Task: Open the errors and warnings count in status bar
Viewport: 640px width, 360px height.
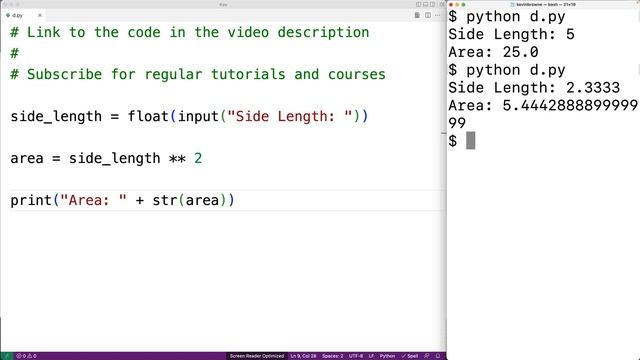Action: 26,356
